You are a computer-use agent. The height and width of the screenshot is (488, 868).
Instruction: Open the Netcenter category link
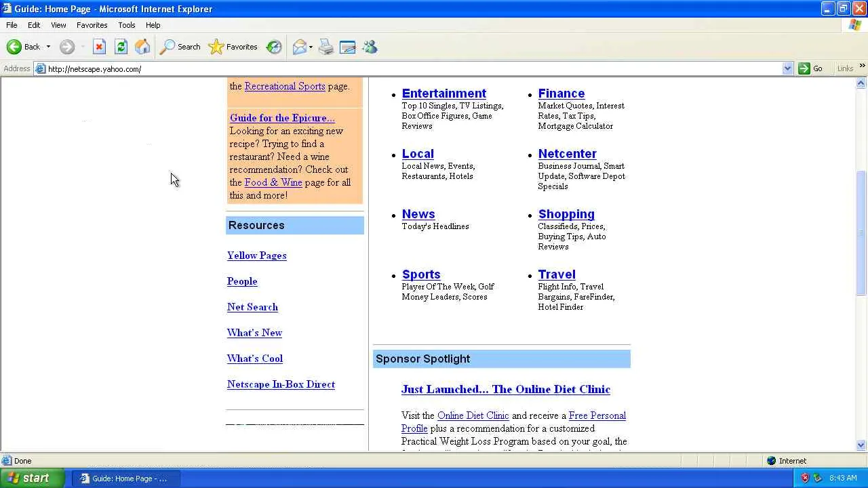[x=568, y=154]
